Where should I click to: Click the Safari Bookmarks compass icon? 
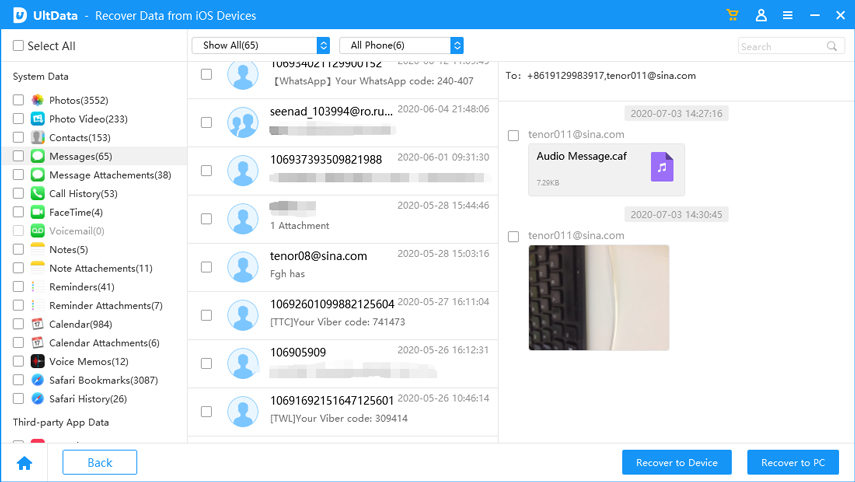[x=37, y=380]
